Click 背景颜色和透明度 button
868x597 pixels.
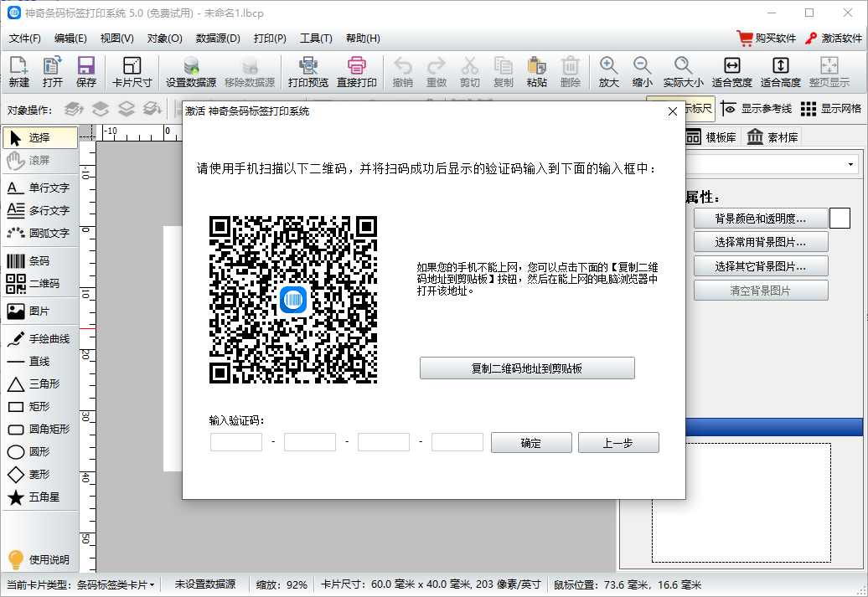coord(761,219)
